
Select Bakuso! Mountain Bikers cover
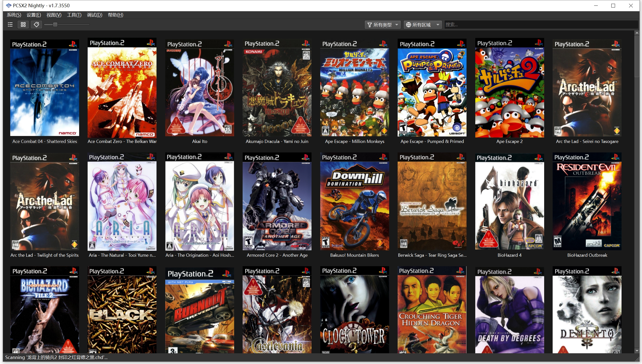coord(355,202)
